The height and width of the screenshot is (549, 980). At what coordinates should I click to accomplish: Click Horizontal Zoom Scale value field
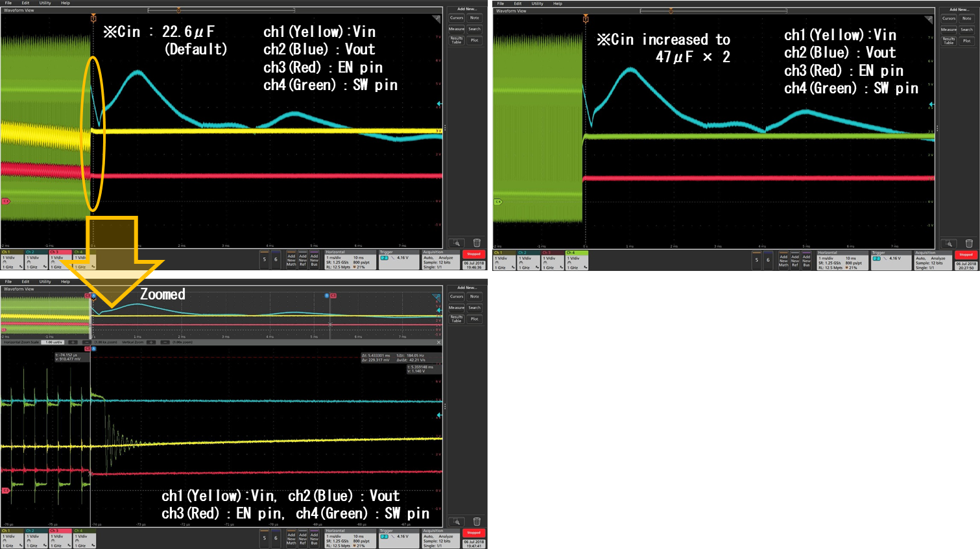(x=53, y=342)
